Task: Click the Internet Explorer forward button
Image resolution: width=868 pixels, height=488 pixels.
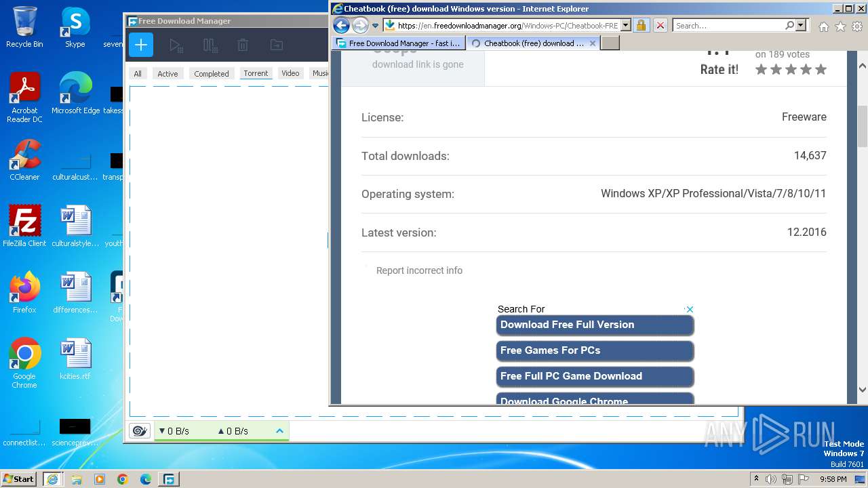Action: click(x=360, y=26)
